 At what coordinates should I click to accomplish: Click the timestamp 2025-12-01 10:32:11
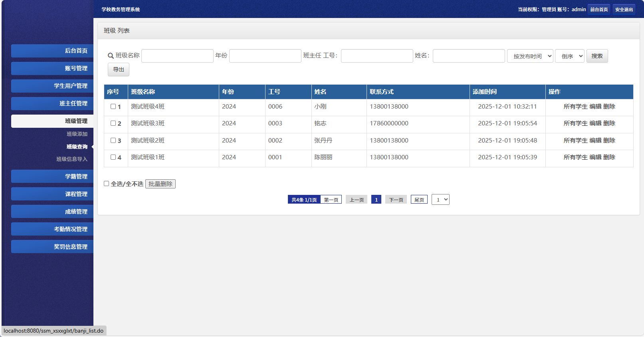tap(507, 107)
